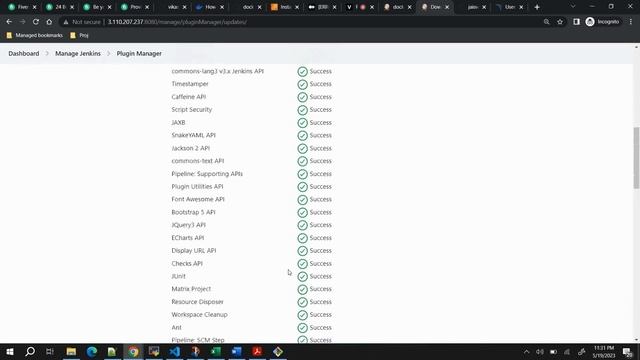Open the Dashboard breadcrumb link

tap(24, 53)
